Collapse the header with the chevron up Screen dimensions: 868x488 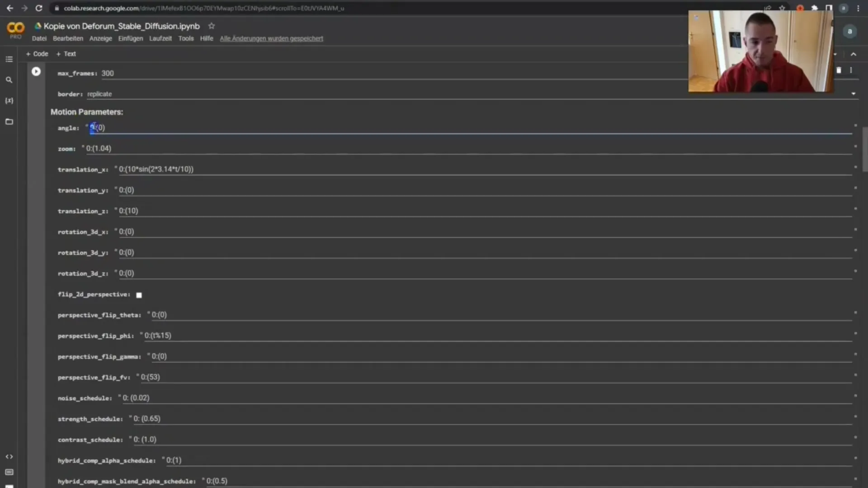click(854, 54)
